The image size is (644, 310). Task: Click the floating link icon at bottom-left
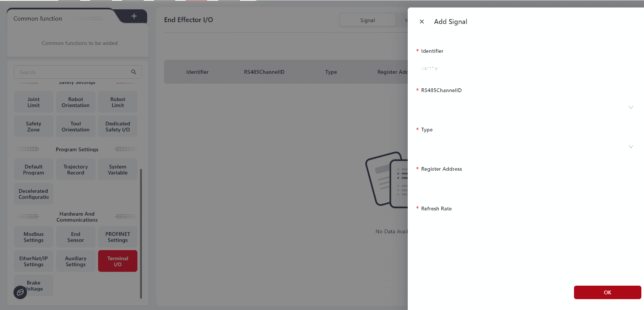coord(20,292)
